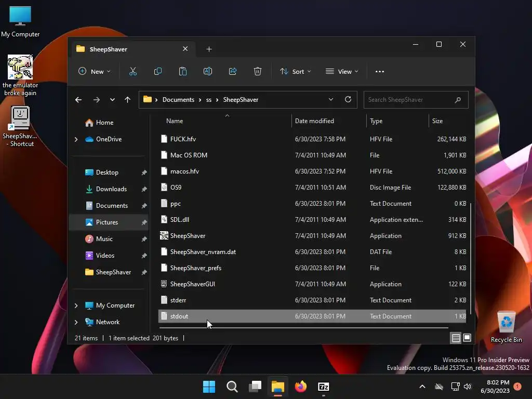Image resolution: width=532 pixels, height=399 pixels.
Task: Click the Copy icon in toolbar
Action: pyautogui.click(x=158, y=71)
